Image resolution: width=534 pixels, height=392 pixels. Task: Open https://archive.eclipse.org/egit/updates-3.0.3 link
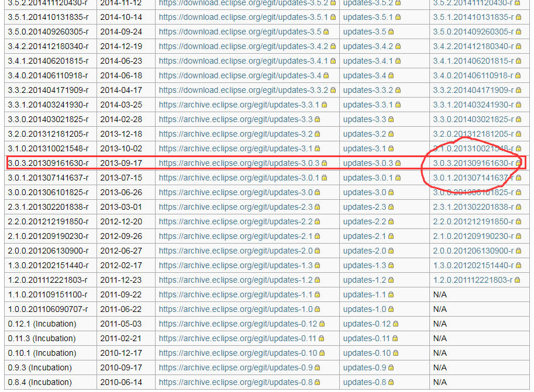[239, 163]
